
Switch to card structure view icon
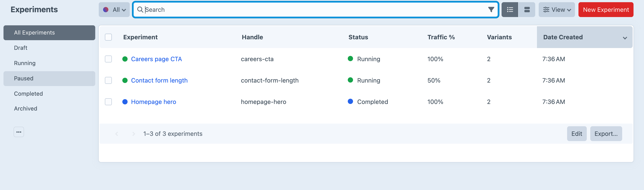(527, 10)
